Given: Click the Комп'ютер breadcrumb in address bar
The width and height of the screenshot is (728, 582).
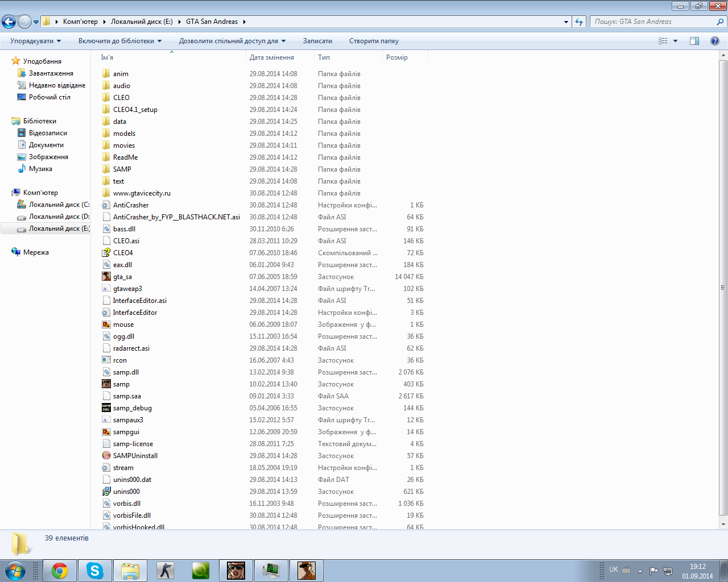Looking at the screenshot, I should [x=80, y=22].
